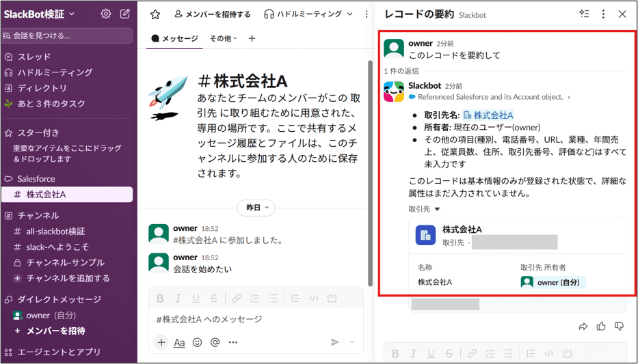Click the AI summarize icon in thread panel header
This screenshot has height=364, width=638.
tap(584, 14)
